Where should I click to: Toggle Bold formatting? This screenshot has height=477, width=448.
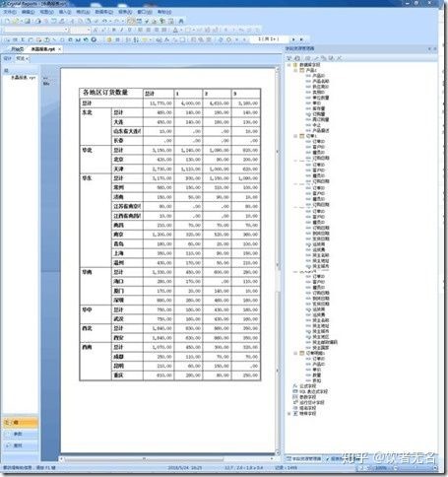coord(114,30)
